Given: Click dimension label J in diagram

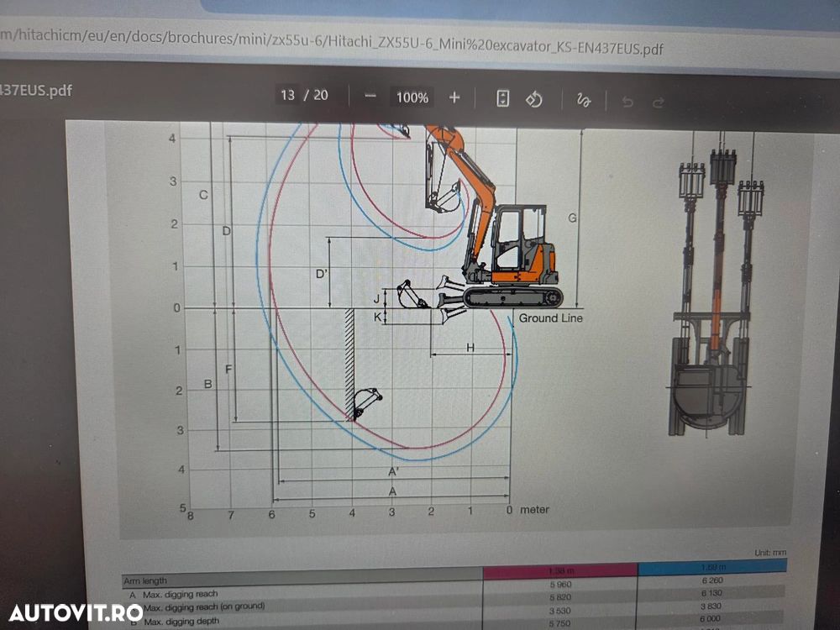Looking at the screenshot, I should (376, 298).
